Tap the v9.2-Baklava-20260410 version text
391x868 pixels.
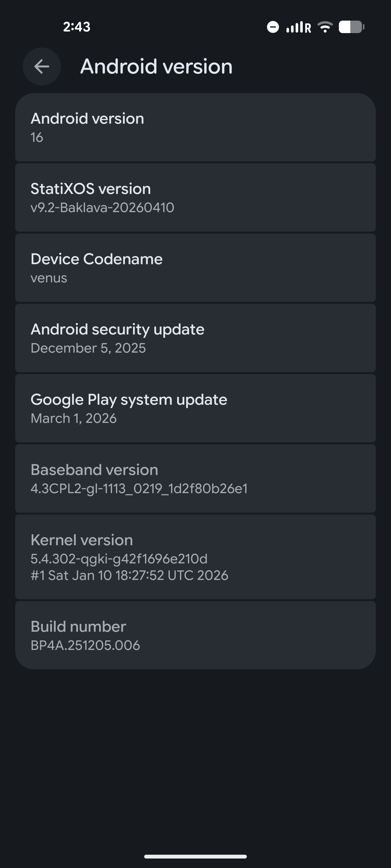(x=102, y=208)
